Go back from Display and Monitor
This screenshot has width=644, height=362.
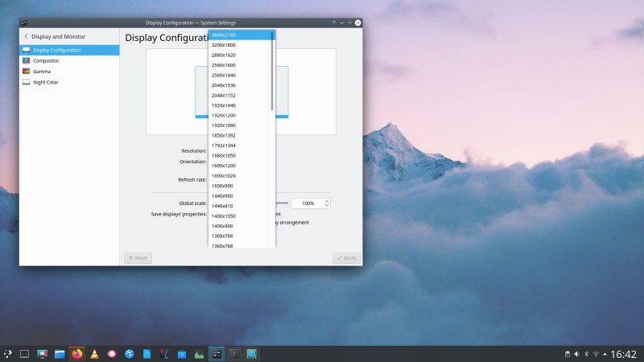[x=26, y=37]
